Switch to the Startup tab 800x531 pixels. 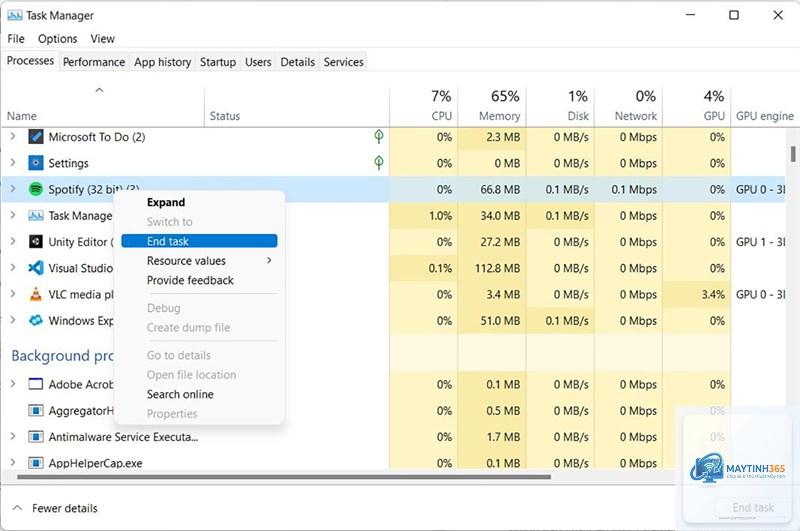pyautogui.click(x=218, y=62)
